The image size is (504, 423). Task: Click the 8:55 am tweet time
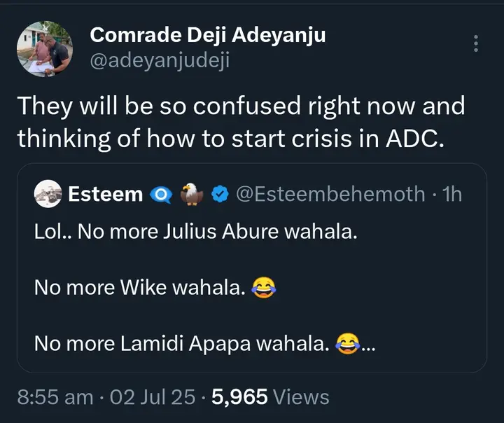point(55,397)
